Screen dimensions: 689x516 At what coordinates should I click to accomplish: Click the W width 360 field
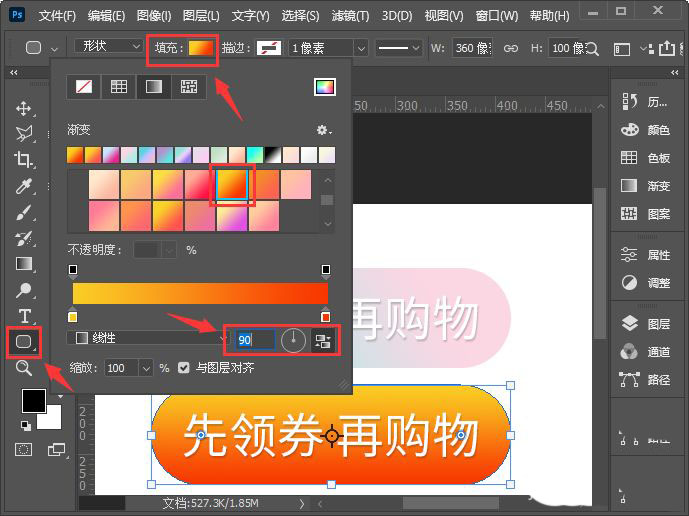472,48
